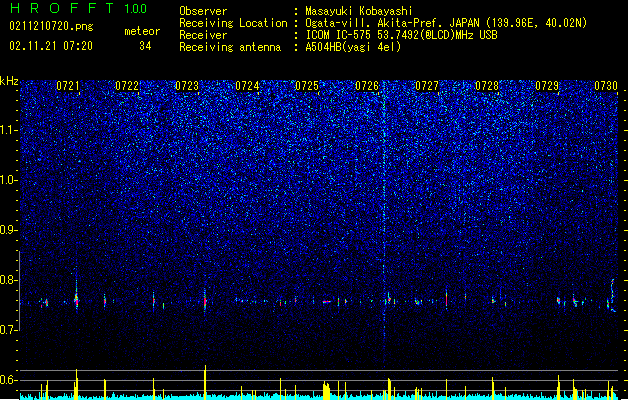Click the Receiving Location label
The image size is (629, 400).
[233, 23]
